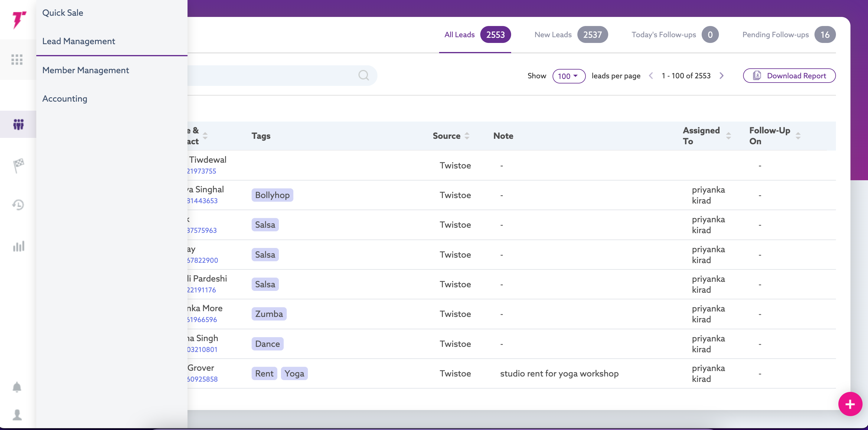This screenshot has height=430, width=868.
Task: Click phone number ending 60925858
Action: point(202,380)
